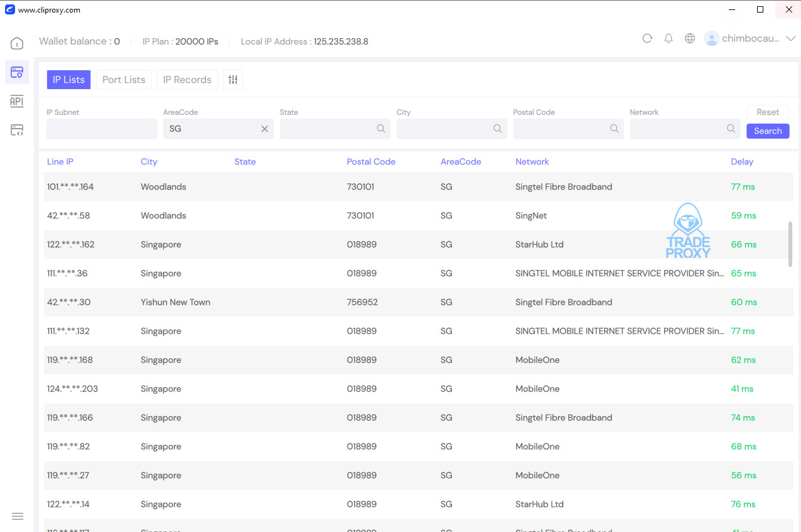Click IP Plan 20000 IPs text
The width and height of the screenshot is (801, 532).
180,41
